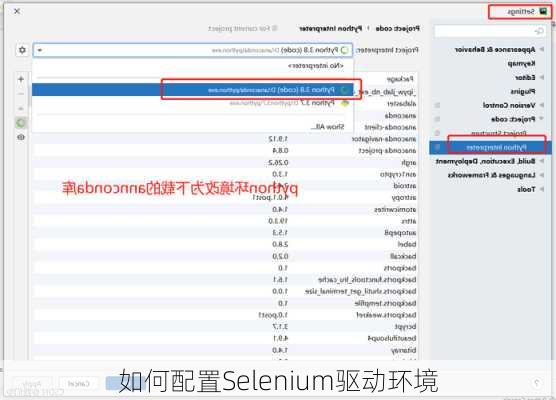The height and width of the screenshot is (400, 556).
Task: Click the PyCharm icon beside Settings title
Action: [543, 11]
